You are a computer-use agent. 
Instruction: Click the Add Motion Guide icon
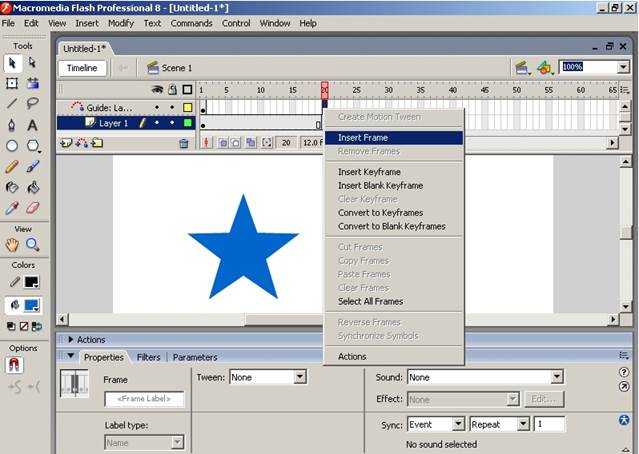82,143
